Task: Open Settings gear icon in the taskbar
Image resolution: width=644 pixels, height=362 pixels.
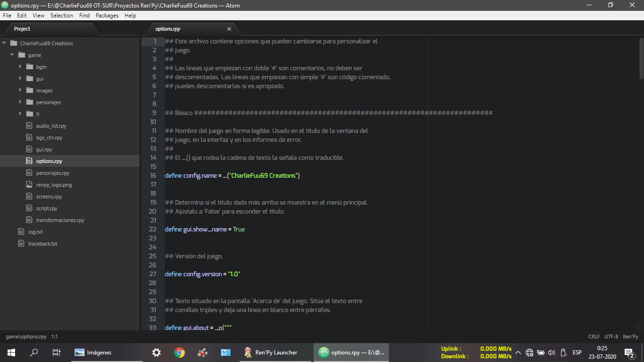Action: (x=157, y=352)
